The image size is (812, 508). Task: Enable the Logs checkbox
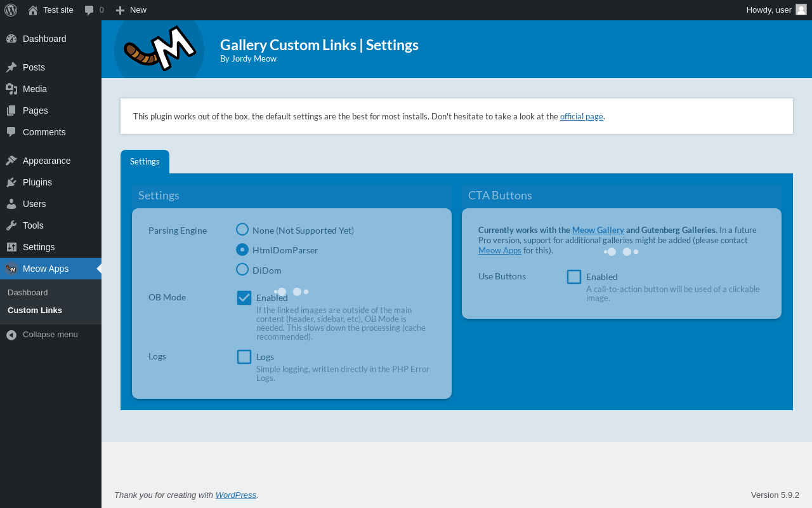(244, 357)
